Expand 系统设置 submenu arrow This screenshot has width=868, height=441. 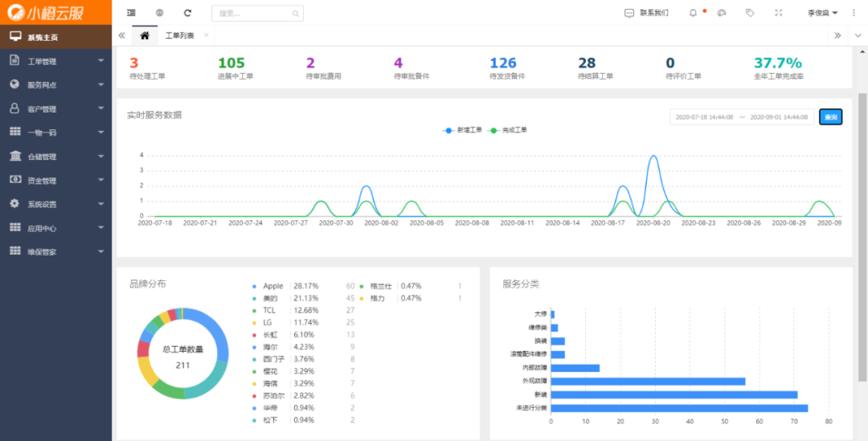(100, 203)
